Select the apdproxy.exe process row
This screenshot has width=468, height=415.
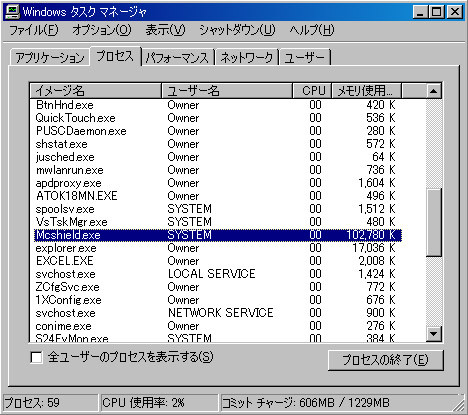[x=218, y=183]
